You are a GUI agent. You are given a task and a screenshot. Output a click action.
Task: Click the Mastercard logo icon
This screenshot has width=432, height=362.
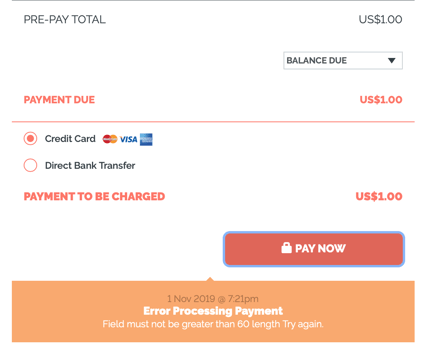point(110,139)
